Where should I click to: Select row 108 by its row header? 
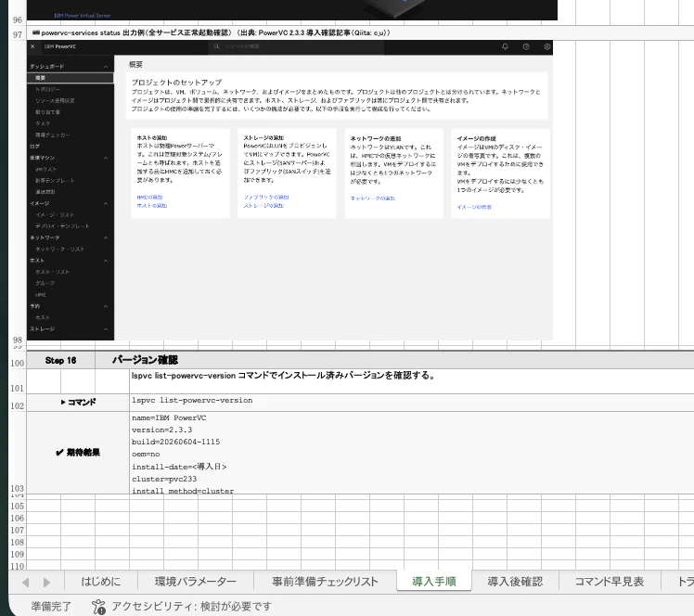[x=18, y=542]
